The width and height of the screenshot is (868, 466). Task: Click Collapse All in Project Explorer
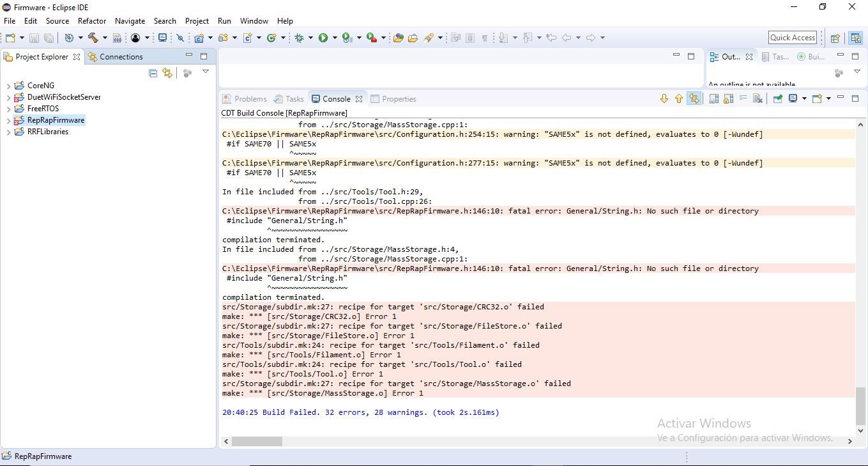153,73
